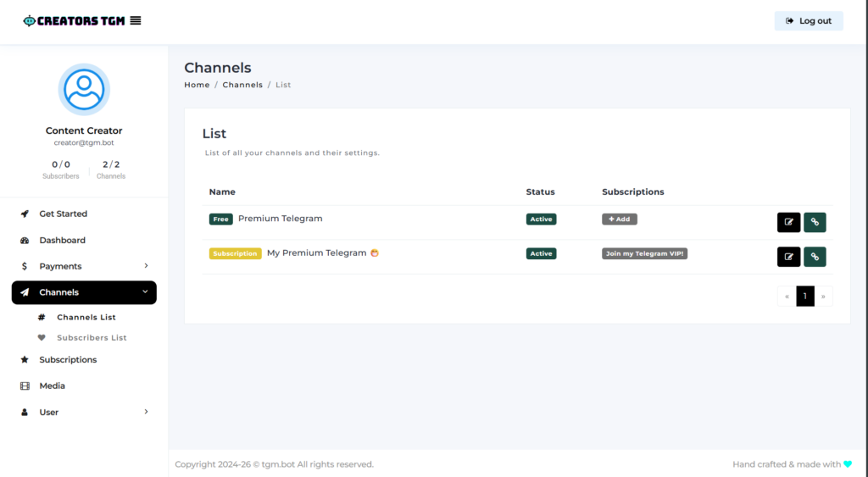Viewport: 868px width, 477px height.
Task: Click the Log out button
Action: 809,21
